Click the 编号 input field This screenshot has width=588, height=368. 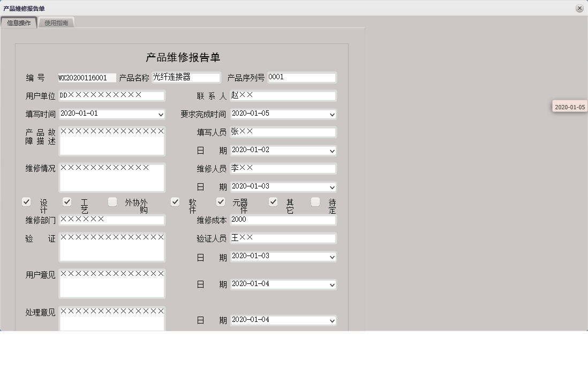coord(86,77)
